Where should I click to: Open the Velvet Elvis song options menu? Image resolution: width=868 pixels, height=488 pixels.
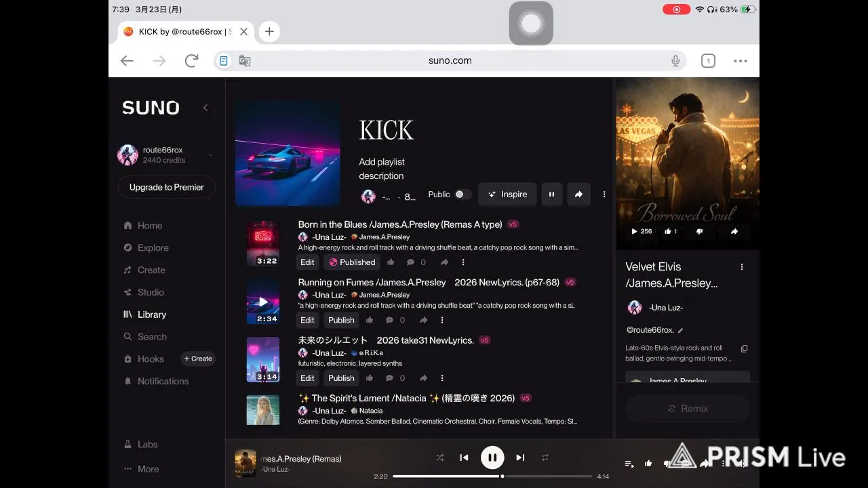pyautogui.click(x=742, y=267)
